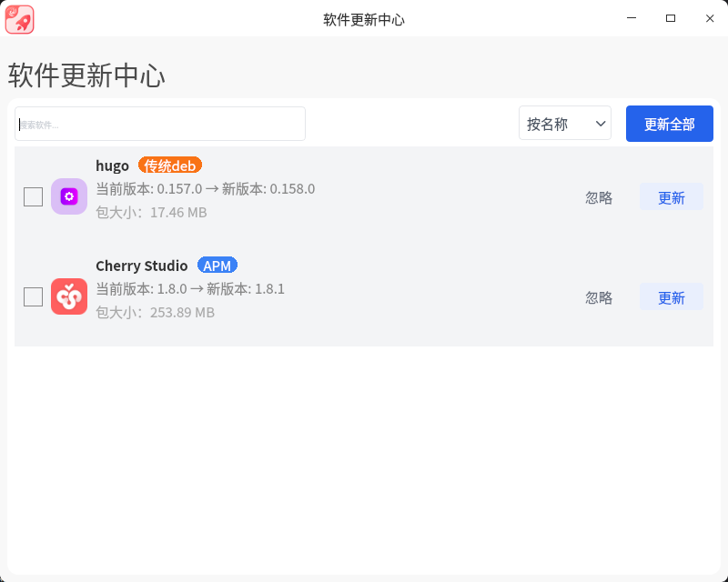
Task: Click the rocket app icon in title bar
Action: click(x=19, y=19)
